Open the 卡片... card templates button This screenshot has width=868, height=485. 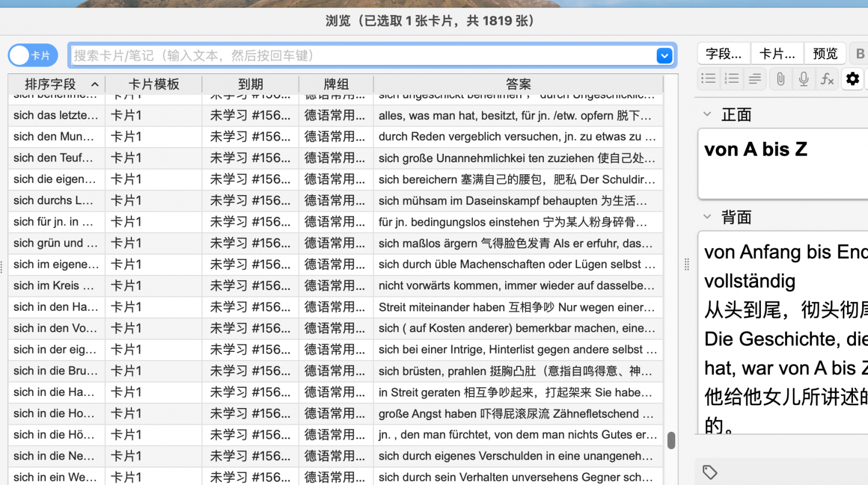(777, 54)
